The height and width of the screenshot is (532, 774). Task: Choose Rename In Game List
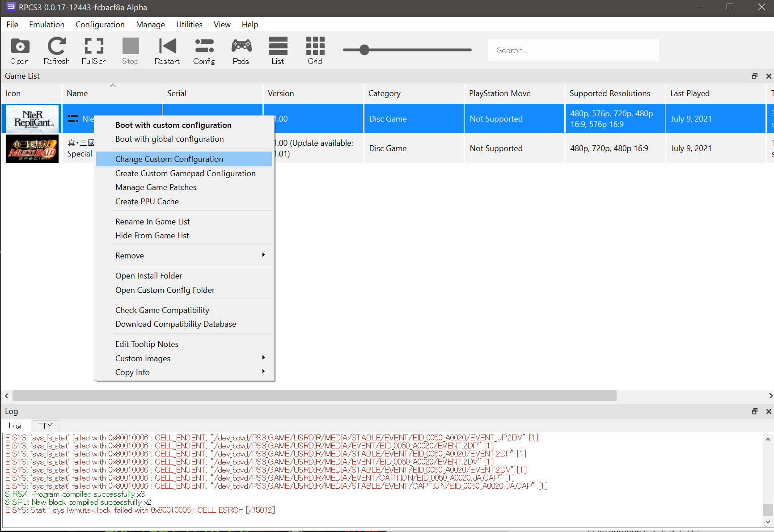pos(184,222)
